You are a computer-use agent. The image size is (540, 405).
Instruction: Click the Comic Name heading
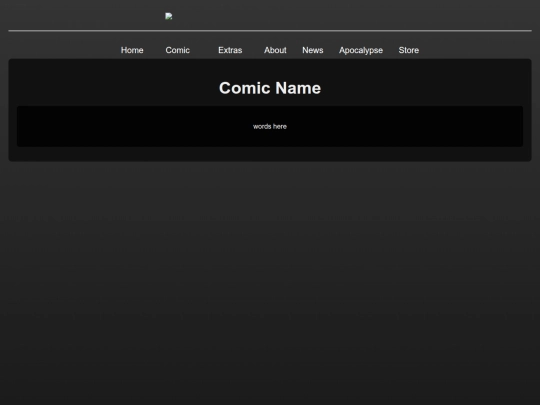point(270,88)
